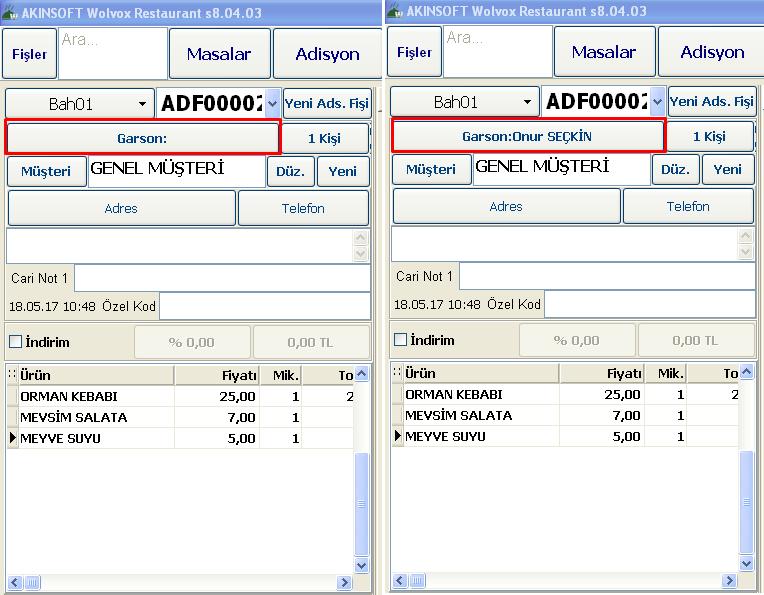
Task: Click the notes text area in left window
Action: tap(180, 246)
